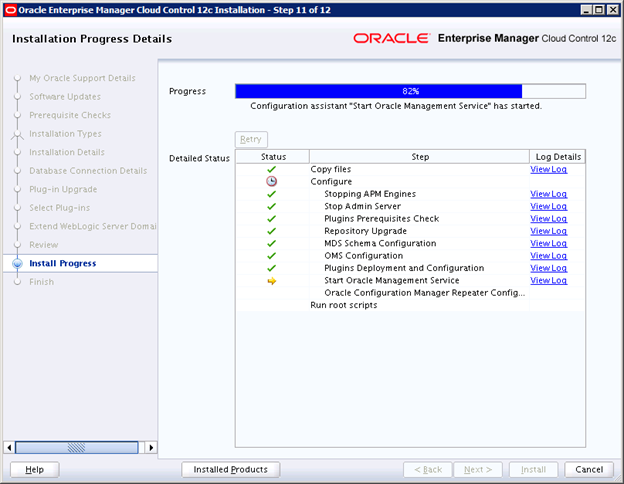Select the Installation Details step

click(x=67, y=152)
